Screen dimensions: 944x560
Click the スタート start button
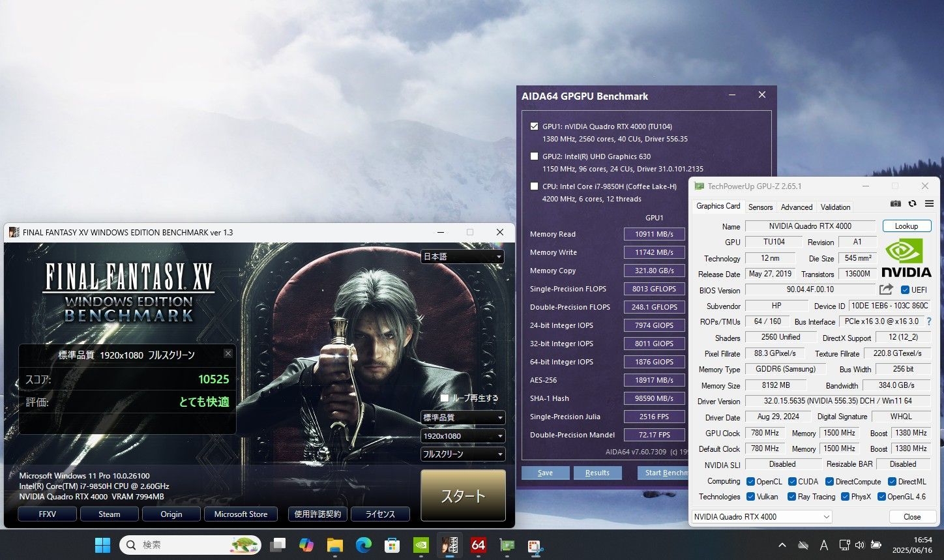[x=463, y=495]
